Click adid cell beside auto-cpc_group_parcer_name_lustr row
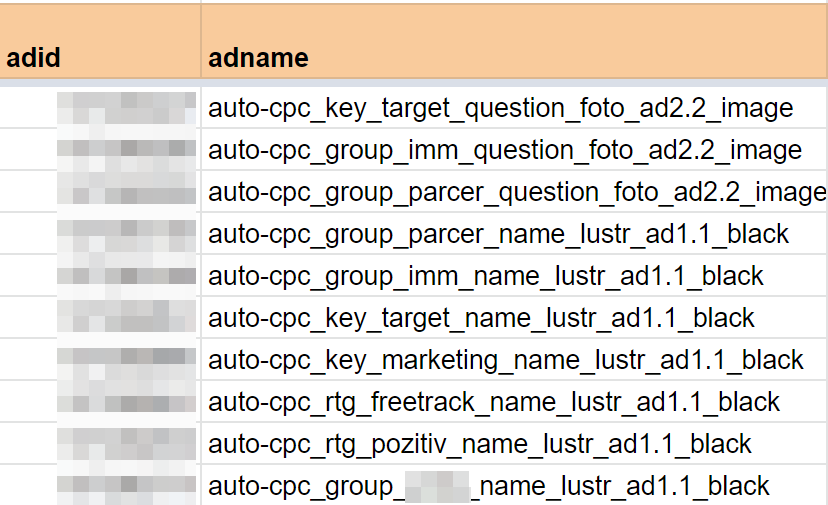The height and width of the screenshot is (505, 828). click(x=100, y=234)
